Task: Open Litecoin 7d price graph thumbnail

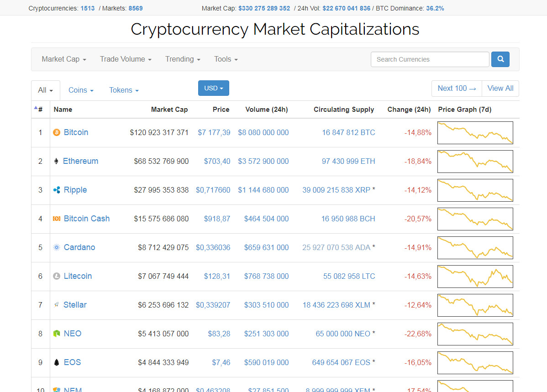Action: pos(475,277)
